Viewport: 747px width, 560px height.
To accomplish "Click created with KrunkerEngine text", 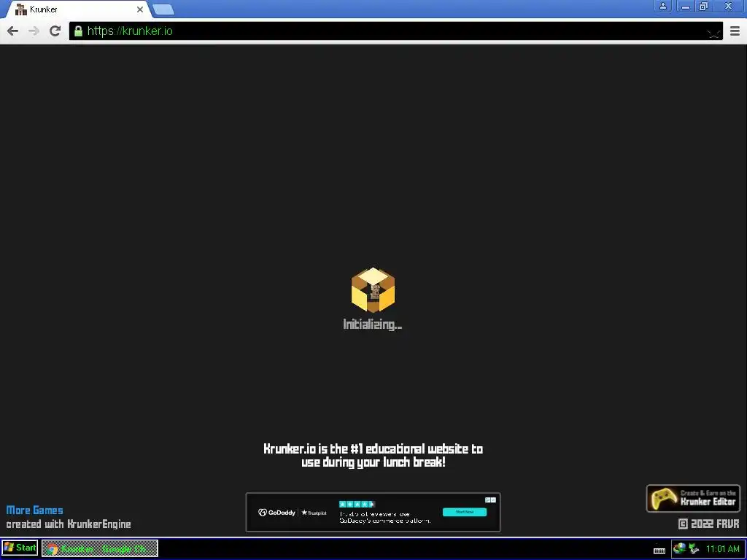I will pyautogui.click(x=69, y=524).
